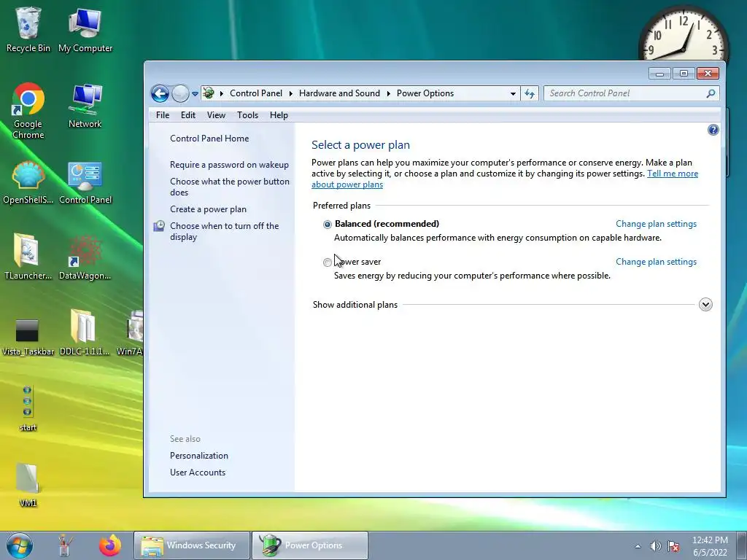Click the Forward navigation button
Viewport: 747px width, 560px height.
click(180, 93)
